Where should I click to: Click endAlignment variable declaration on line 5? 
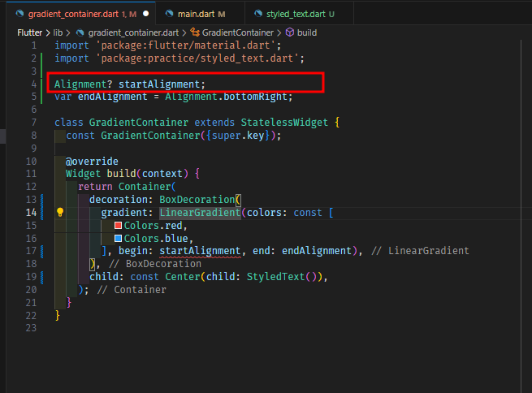(113, 97)
